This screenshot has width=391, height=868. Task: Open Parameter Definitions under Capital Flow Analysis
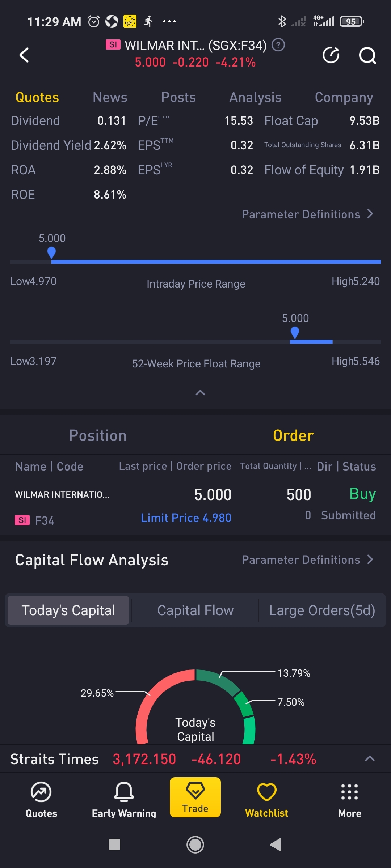point(307,560)
